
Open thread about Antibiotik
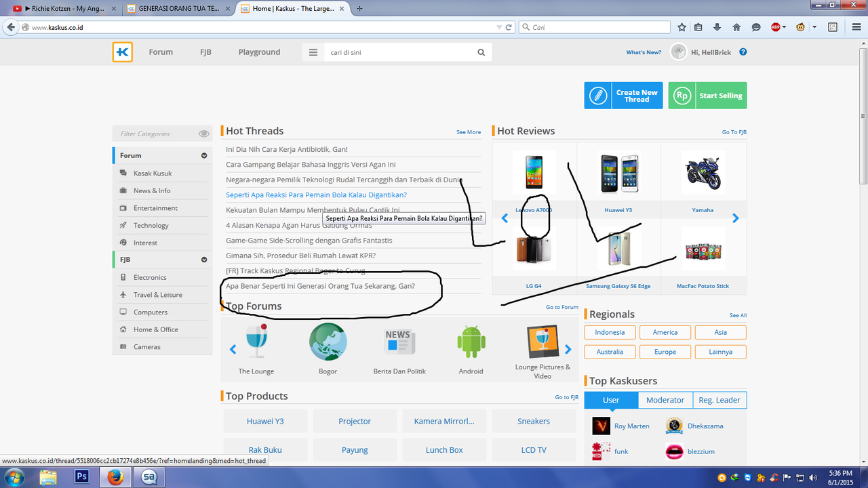(287, 149)
